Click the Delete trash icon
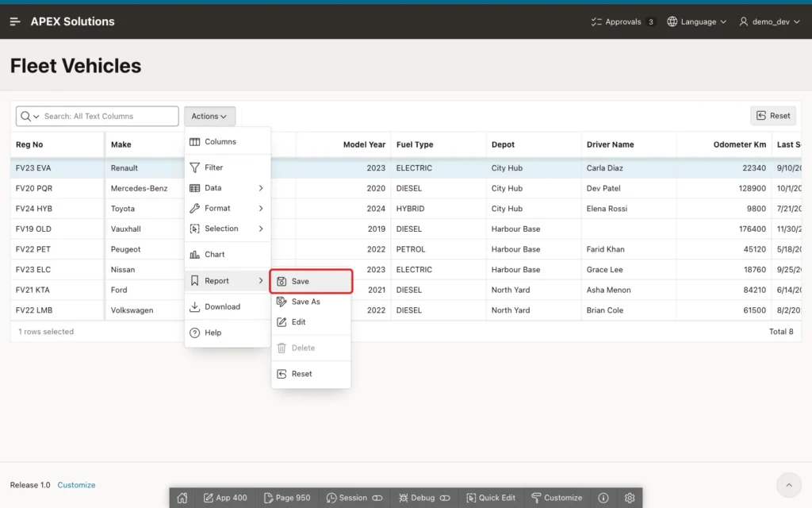The image size is (812, 508). coord(282,348)
